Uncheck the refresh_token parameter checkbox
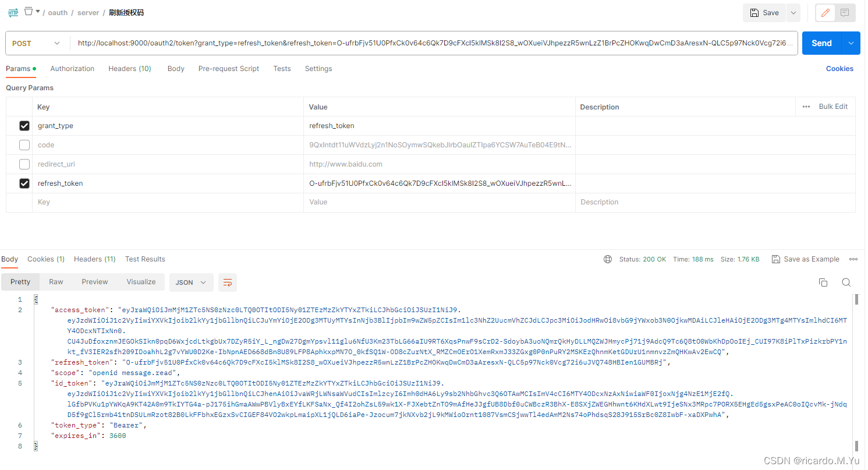The image size is (868, 470). coord(24,183)
